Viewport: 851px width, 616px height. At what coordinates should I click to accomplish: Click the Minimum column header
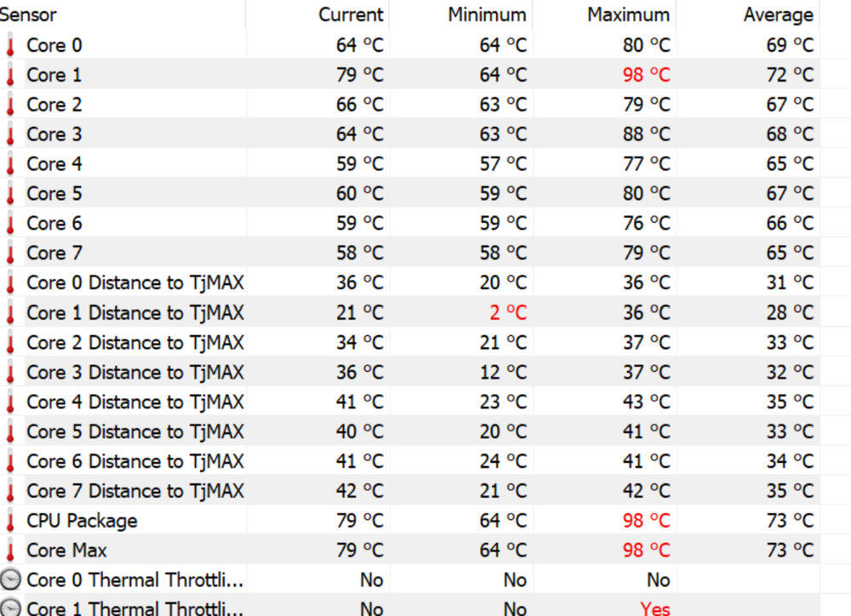click(487, 14)
